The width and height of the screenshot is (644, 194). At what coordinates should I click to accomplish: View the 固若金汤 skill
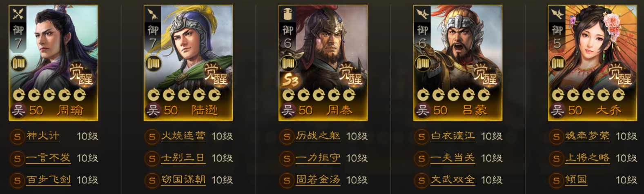[318, 180]
